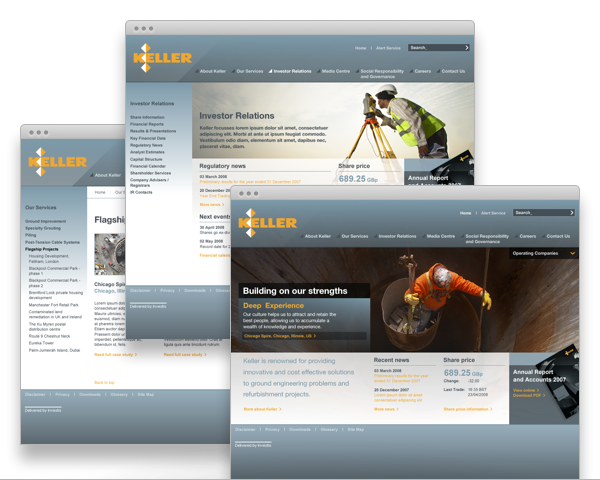
Task: Select Investor Relations tab in top window nav
Action: coord(292,71)
